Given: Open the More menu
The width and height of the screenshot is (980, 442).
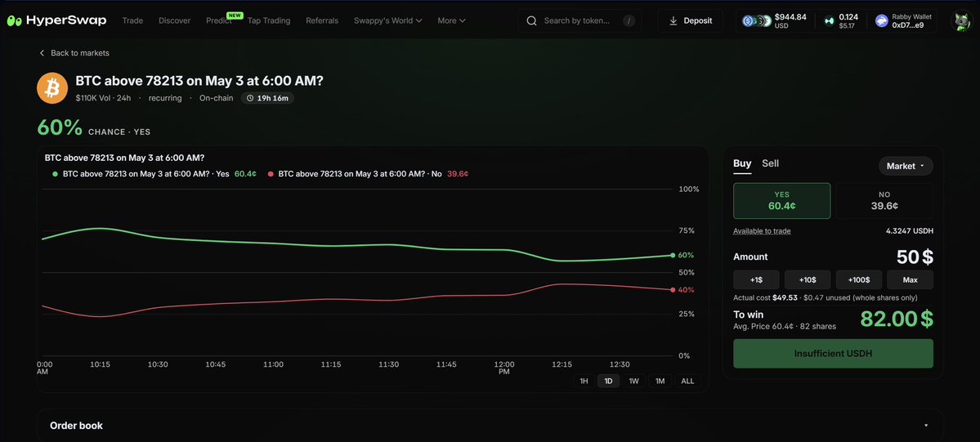Looking at the screenshot, I should (x=451, y=20).
